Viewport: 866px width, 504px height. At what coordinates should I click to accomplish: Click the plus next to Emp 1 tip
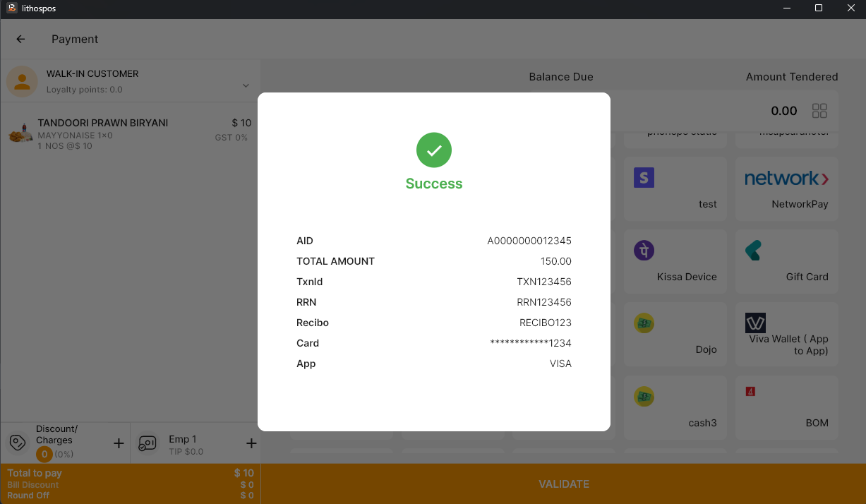(251, 443)
